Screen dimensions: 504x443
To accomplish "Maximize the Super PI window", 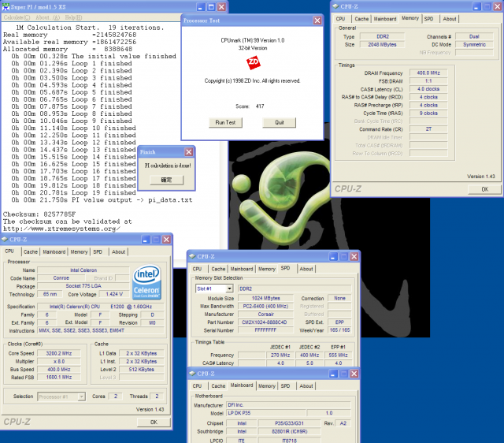I will (211, 7).
